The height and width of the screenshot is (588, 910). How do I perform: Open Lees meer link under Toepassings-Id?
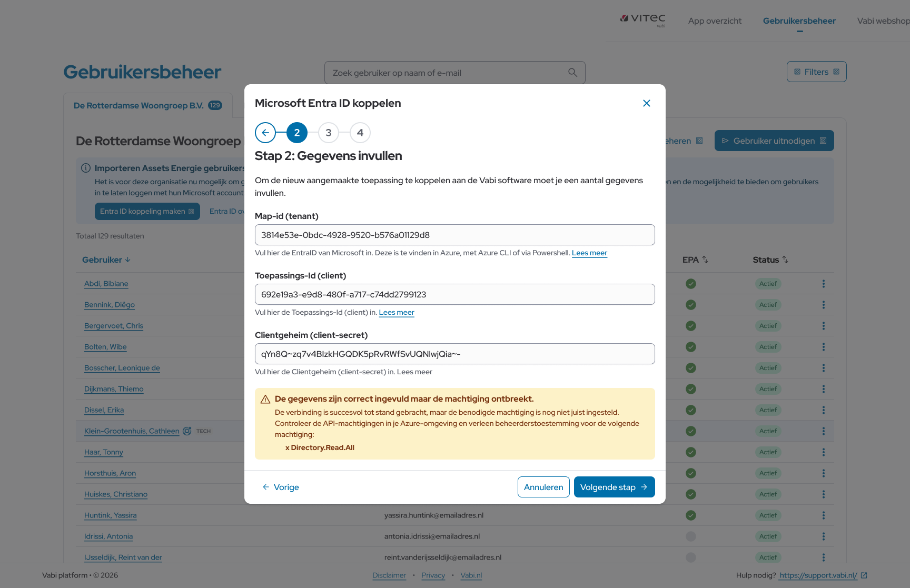[x=396, y=312]
